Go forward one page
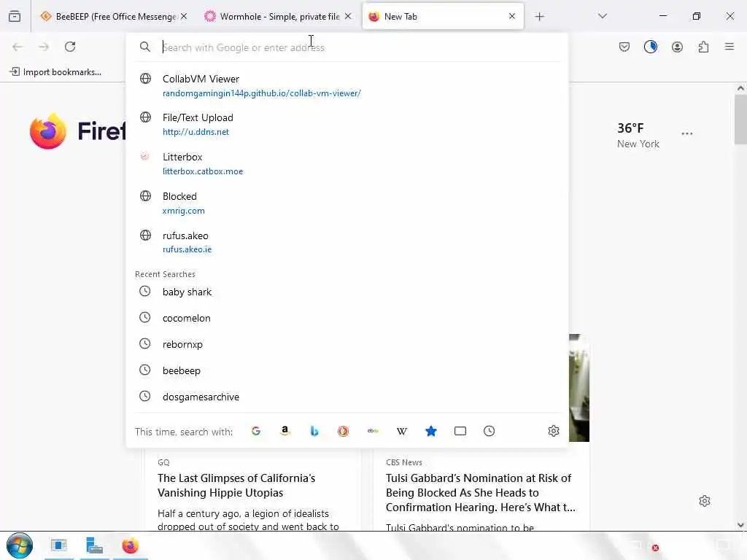The image size is (747, 560). pyautogui.click(x=44, y=47)
